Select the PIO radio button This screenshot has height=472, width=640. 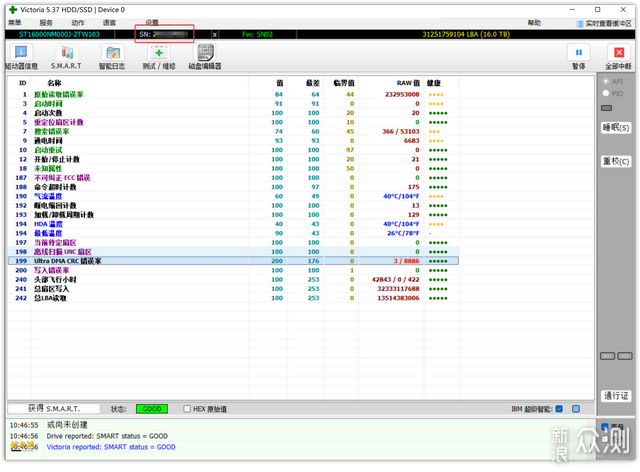point(606,94)
